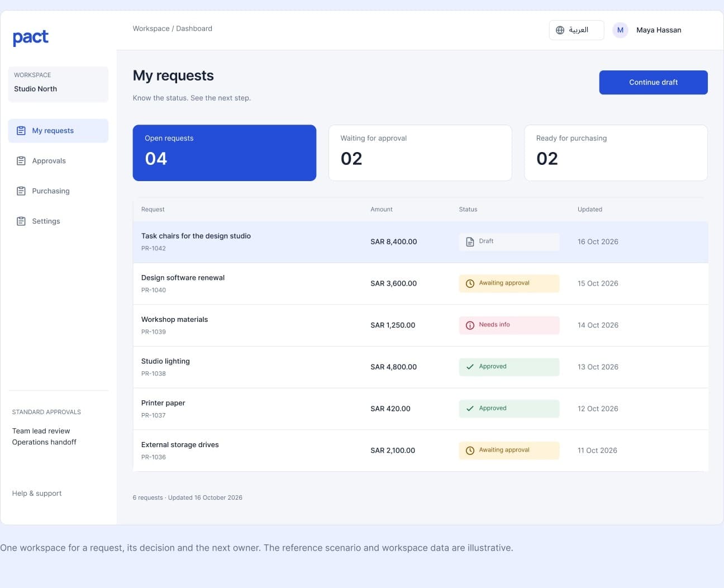Open the Design software renewal request
The image size is (724, 588).
coord(421,284)
